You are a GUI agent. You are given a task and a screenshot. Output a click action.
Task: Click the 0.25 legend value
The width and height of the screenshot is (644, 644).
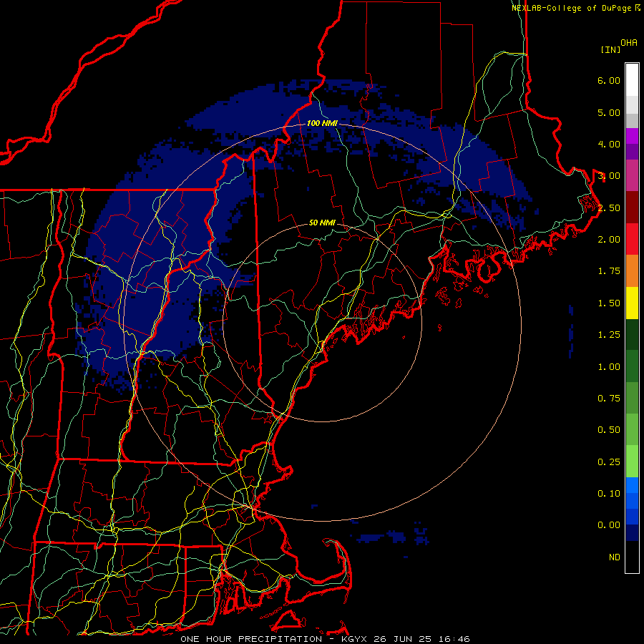[609, 462]
